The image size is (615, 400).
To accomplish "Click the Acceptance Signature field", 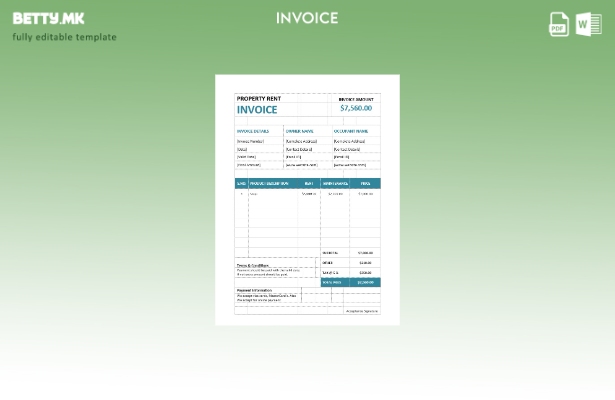I will (x=361, y=311).
